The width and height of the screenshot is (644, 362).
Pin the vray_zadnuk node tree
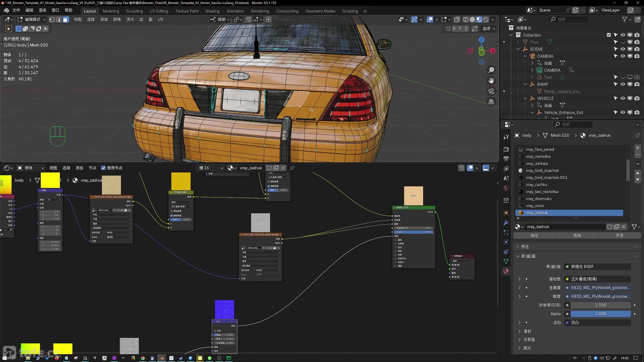[292, 168]
